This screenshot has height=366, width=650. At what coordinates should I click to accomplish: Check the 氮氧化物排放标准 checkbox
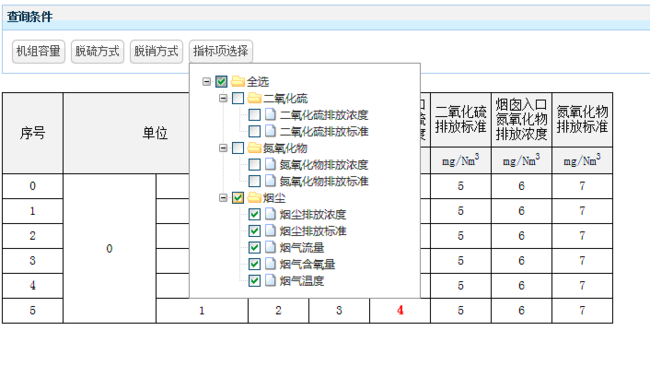click(x=255, y=181)
